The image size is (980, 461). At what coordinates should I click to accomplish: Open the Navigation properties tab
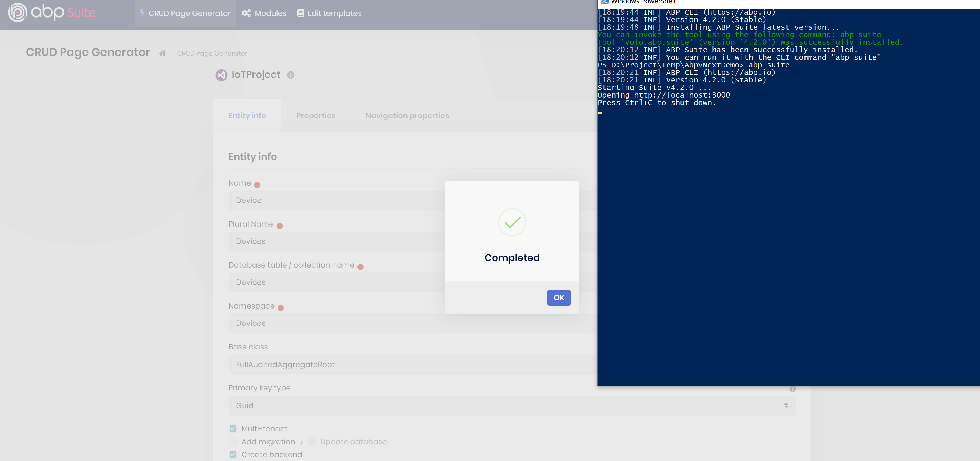click(407, 116)
